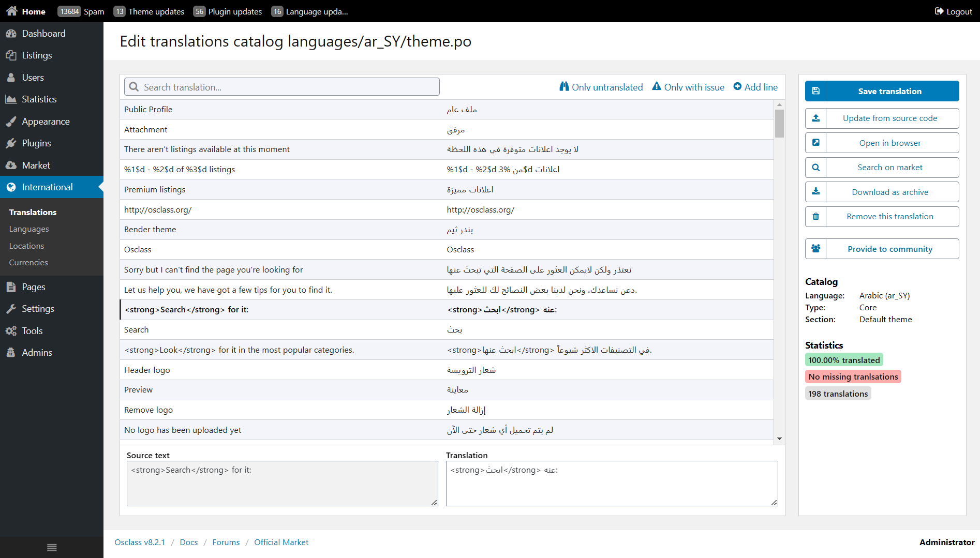Click the save floppy disk icon
The image size is (980, 558).
pos(816,91)
